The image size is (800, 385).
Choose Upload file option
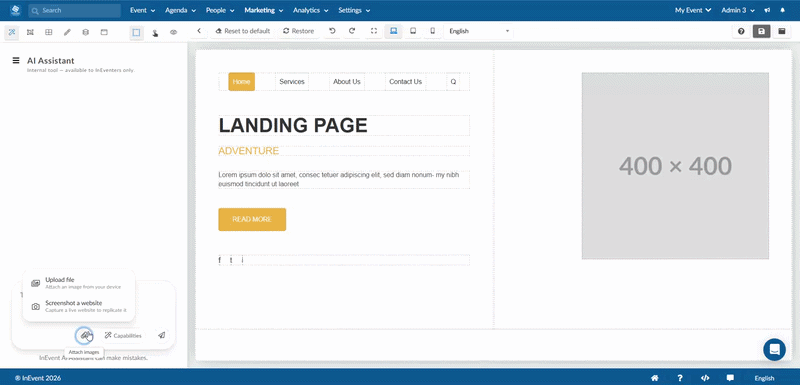point(79,283)
